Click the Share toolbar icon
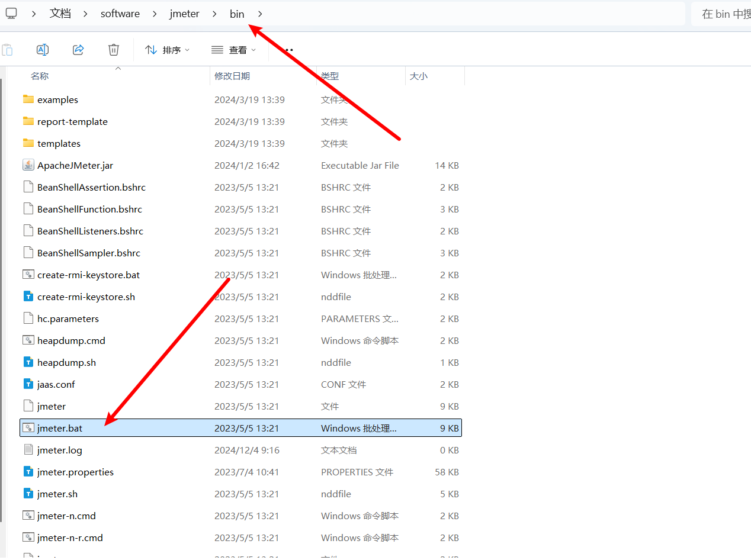This screenshot has width=751, height=560. click(x=78, y=50)
